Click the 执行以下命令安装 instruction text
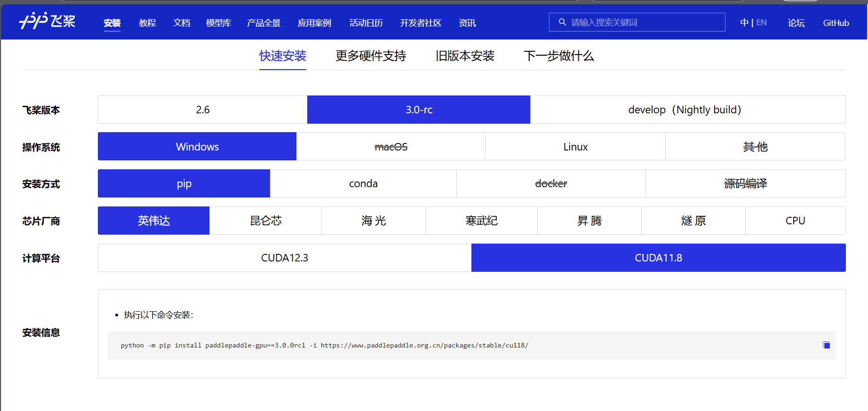 point(159,315)
